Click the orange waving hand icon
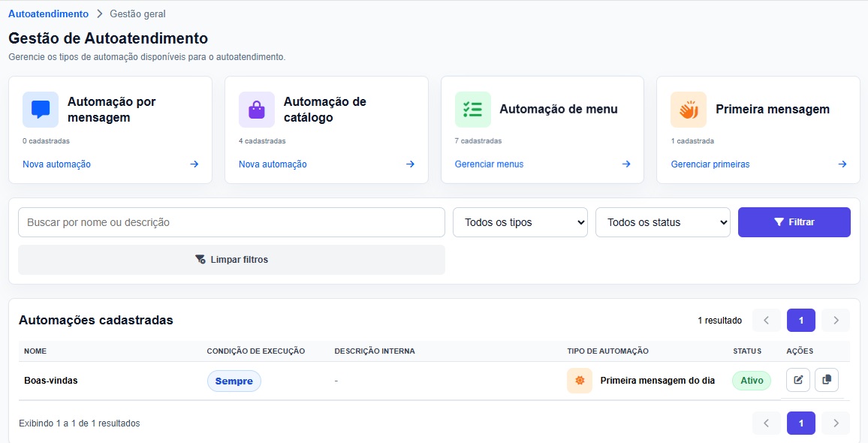The height and width of the screenshot is (443, 868). click(689, 110)
